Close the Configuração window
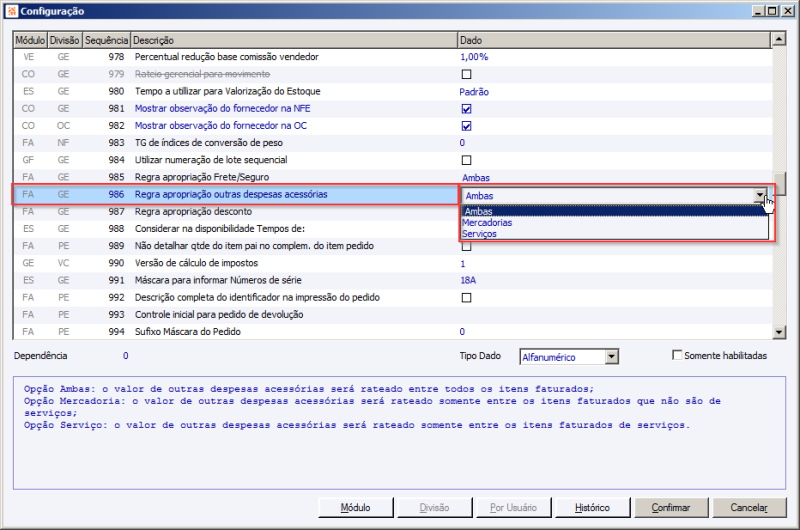Viewport: 800px width, 530px height. pyautogui.click(x=788, y=11)
